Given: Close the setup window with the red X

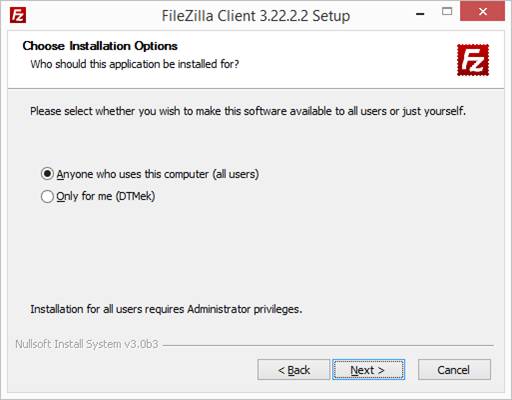Looking at the screenshot, I should coord(482,11).
